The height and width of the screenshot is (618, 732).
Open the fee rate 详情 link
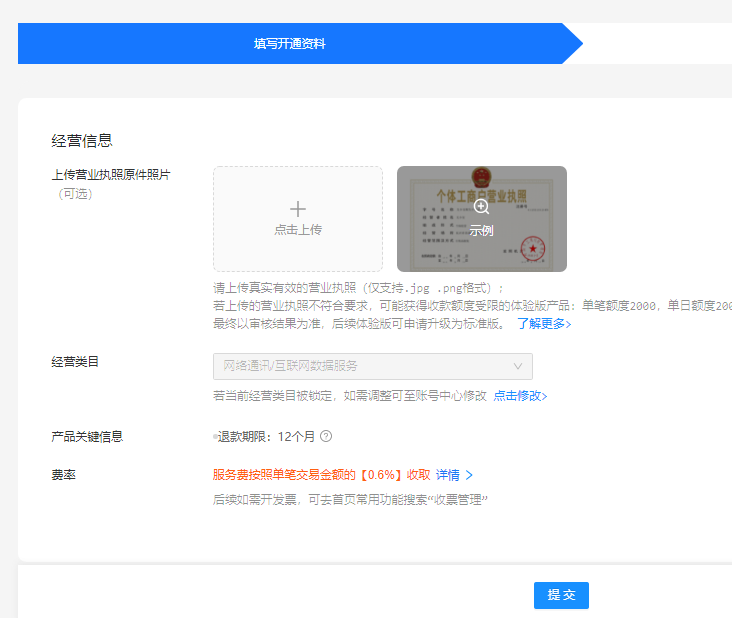[448, 475]
